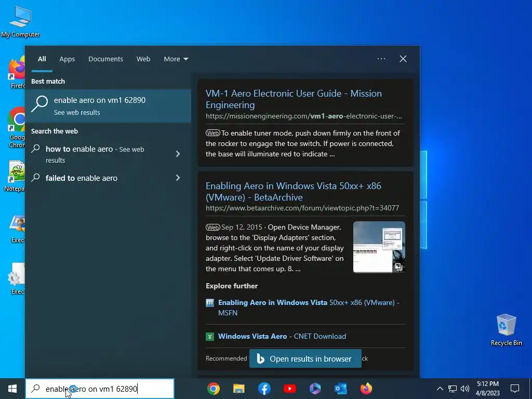Close the search panel
The width and height of the screenshot is (532, 399).
click(403, 59)
